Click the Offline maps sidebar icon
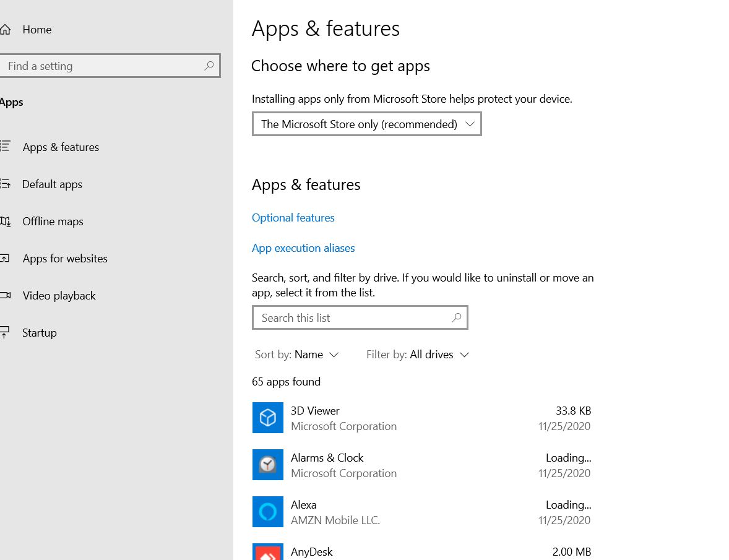The image size is (729, 560). pyautogui.click(x=5, y=221)
